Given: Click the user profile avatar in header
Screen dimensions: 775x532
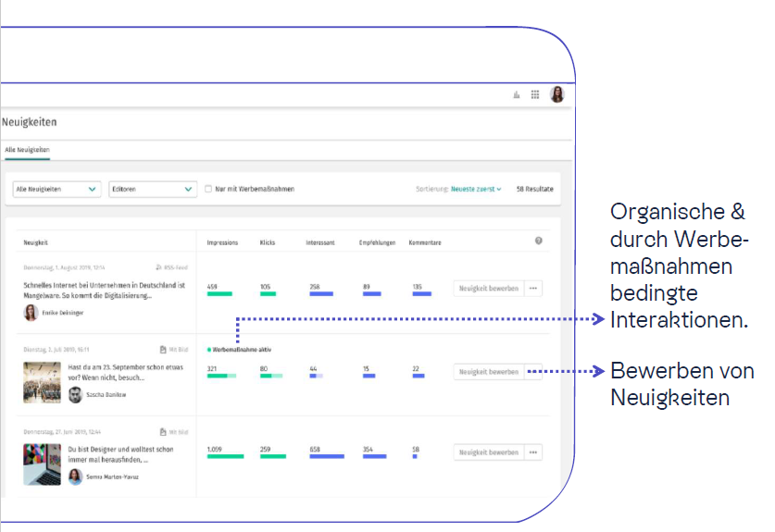Looking at the screenshot, I should pyautogui.click(x=557, y=94).
